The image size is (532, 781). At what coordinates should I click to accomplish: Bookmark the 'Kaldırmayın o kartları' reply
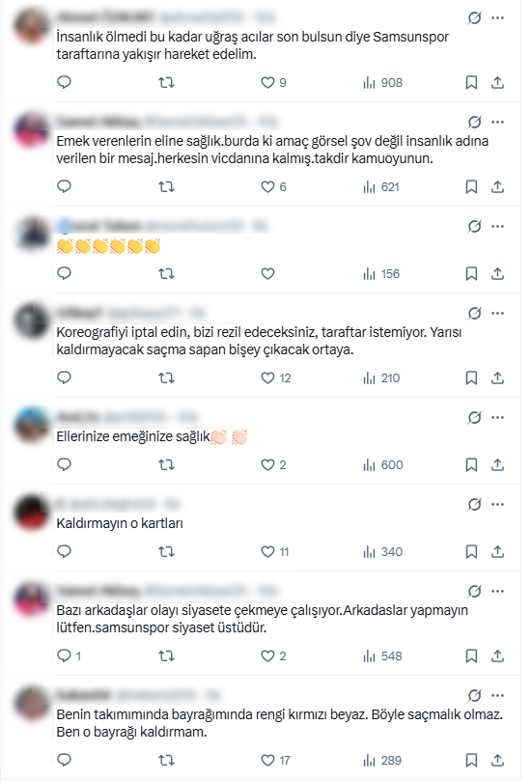click(x=471, y=552)
